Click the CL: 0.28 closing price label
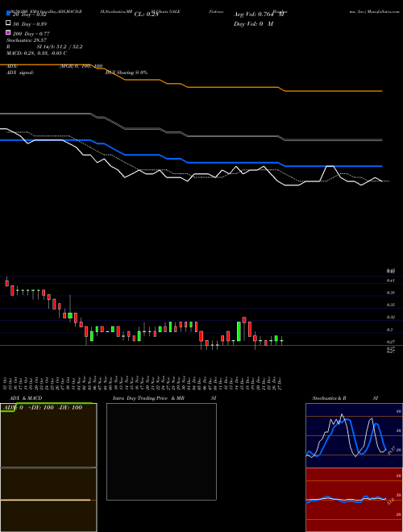 click(147, 15)
